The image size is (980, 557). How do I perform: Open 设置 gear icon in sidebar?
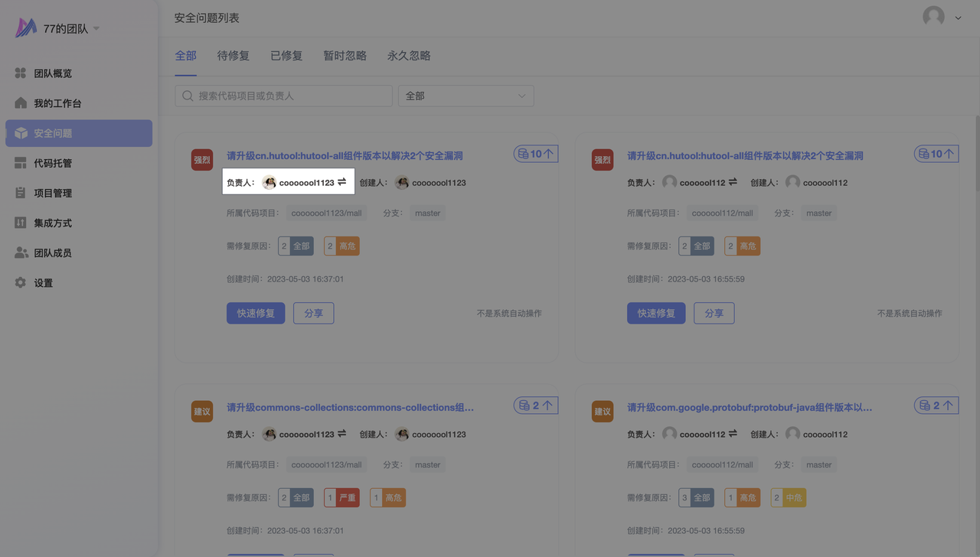[21, 282]
